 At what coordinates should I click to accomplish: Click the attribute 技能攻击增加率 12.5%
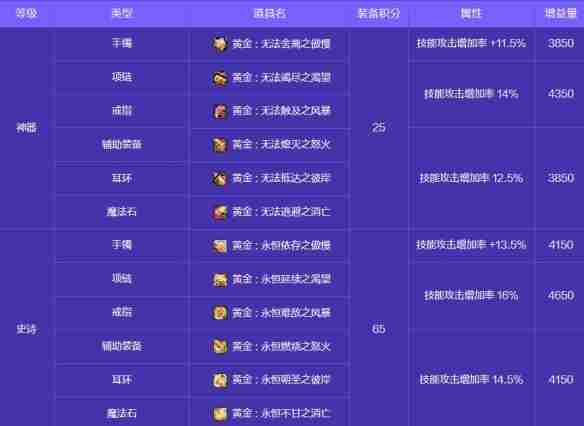point(471,178)
